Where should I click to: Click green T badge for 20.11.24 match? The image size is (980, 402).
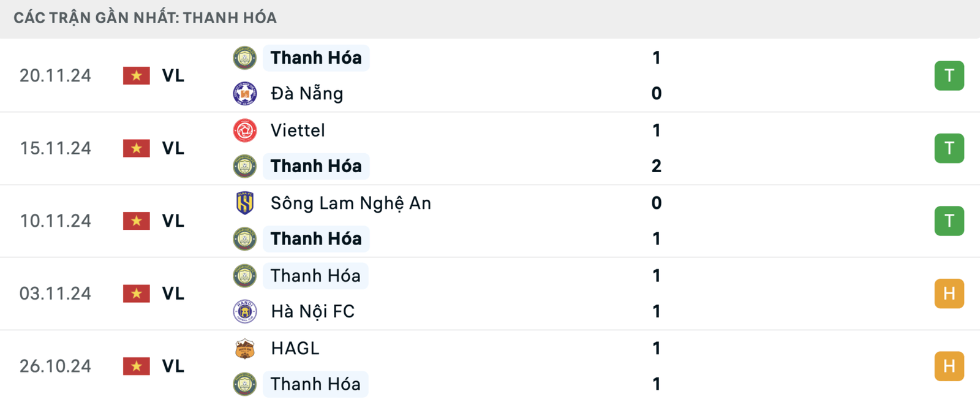[x=949, y=75]
